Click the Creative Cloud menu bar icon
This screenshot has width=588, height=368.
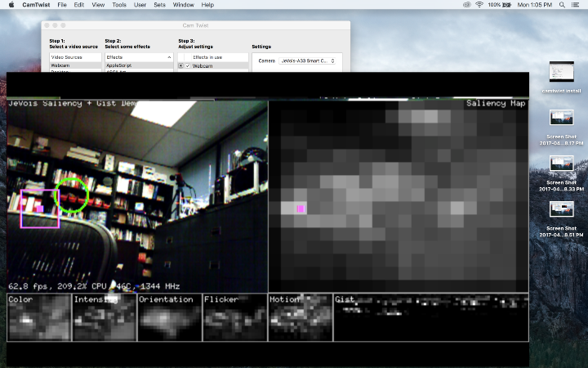[x=467, y=5]
